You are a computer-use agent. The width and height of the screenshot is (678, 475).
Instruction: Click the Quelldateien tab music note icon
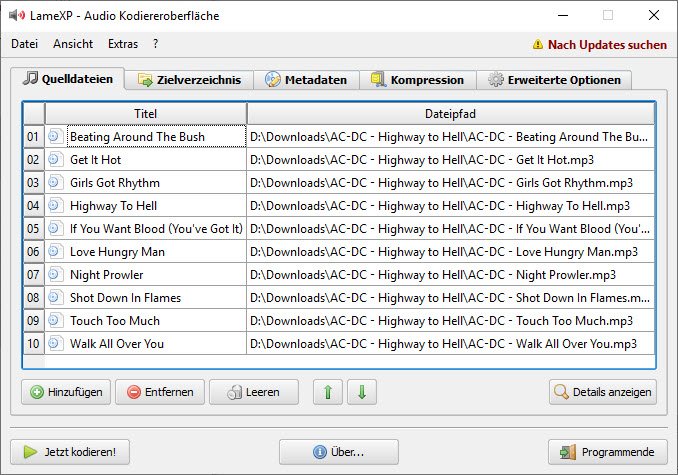point(30,78)
